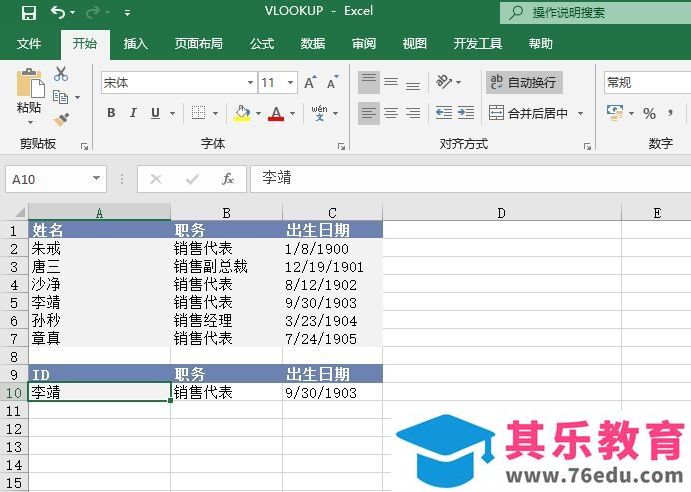Toggle 自动换行 wrap text
Image resolution: width=691 pixels, height=492 pixels.
524,82
